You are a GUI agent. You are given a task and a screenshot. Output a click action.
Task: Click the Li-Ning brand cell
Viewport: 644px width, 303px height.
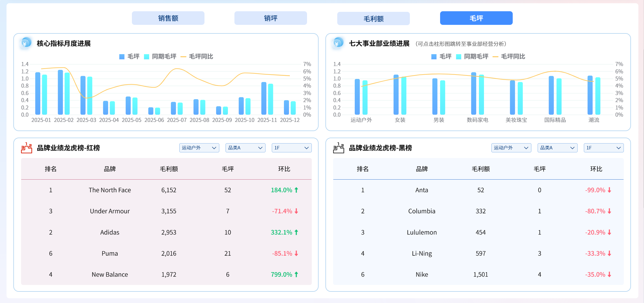coord(422,253)
